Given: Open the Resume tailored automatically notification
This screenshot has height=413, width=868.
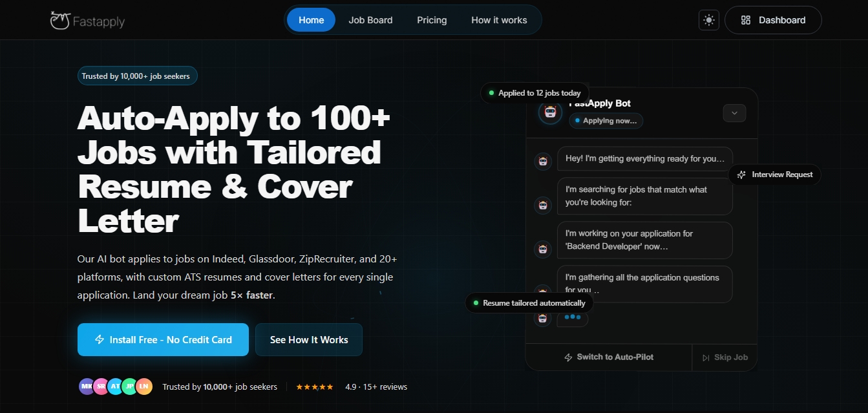Looking at the screenshot, I should coord(529,302).
